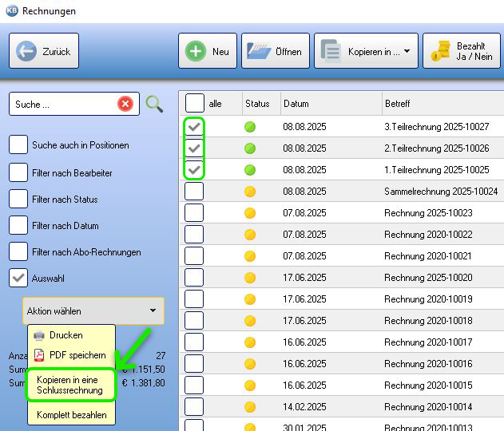Click green status dot of 2.Teilrechnung 2025-10026
Viewport: 504px width, 431px height.
[250, 148]
